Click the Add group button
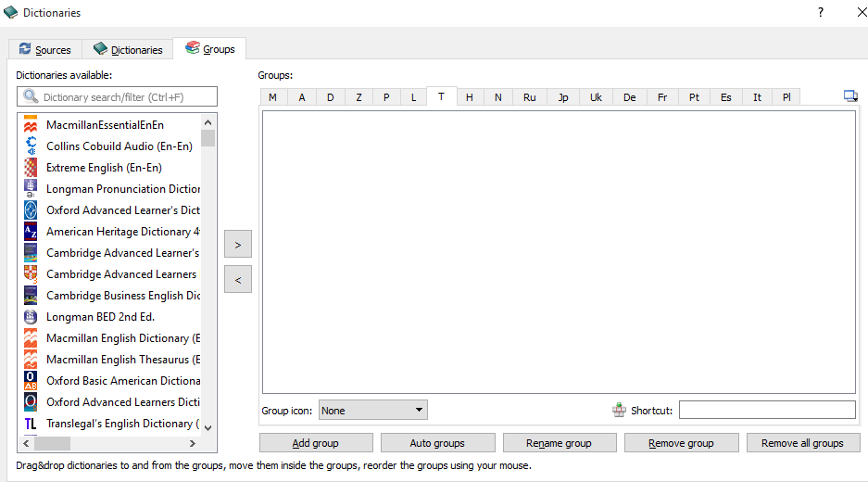868x482 pixels. (316, 443)
